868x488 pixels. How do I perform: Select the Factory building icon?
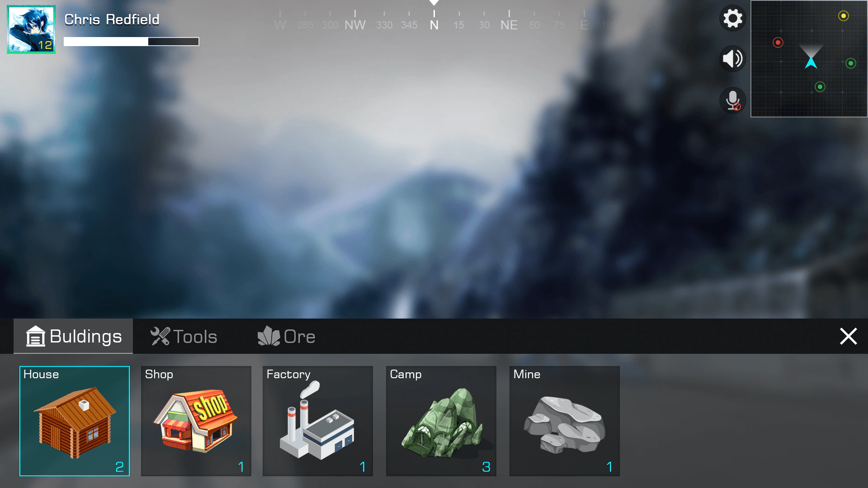coord(318,421)
